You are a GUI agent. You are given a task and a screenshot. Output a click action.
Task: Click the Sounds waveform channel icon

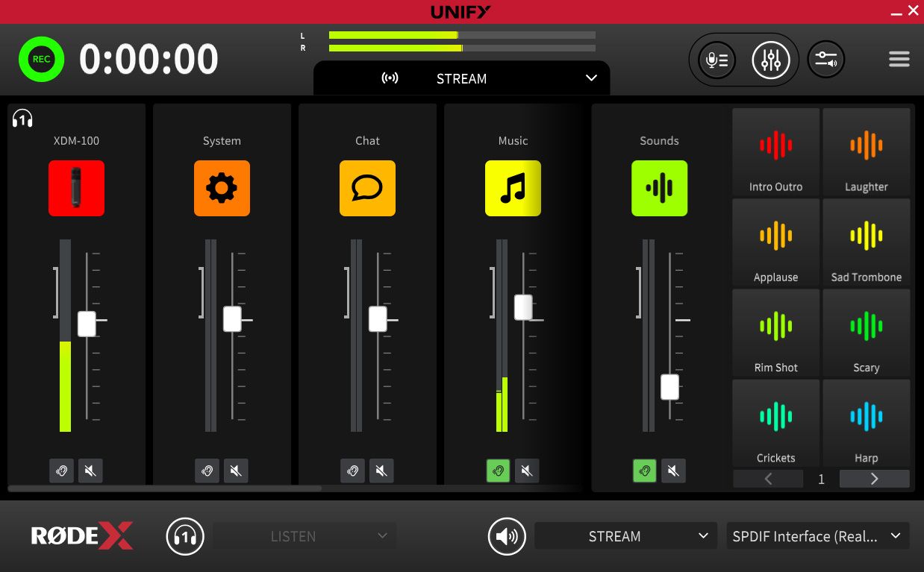[x=659, y=188]
